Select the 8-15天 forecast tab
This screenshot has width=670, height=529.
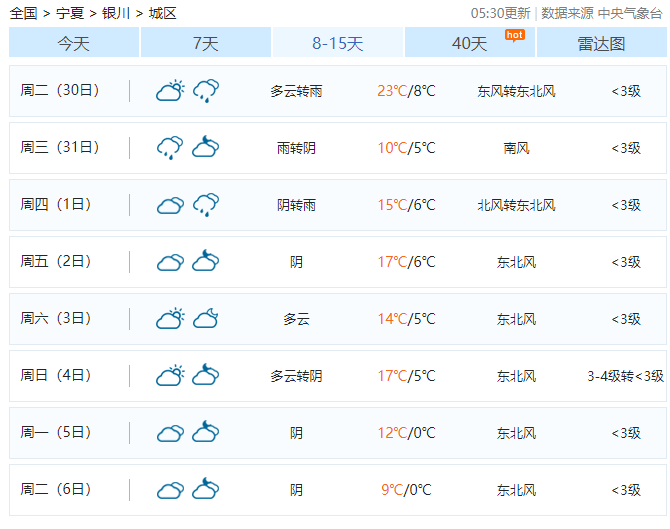337,43
